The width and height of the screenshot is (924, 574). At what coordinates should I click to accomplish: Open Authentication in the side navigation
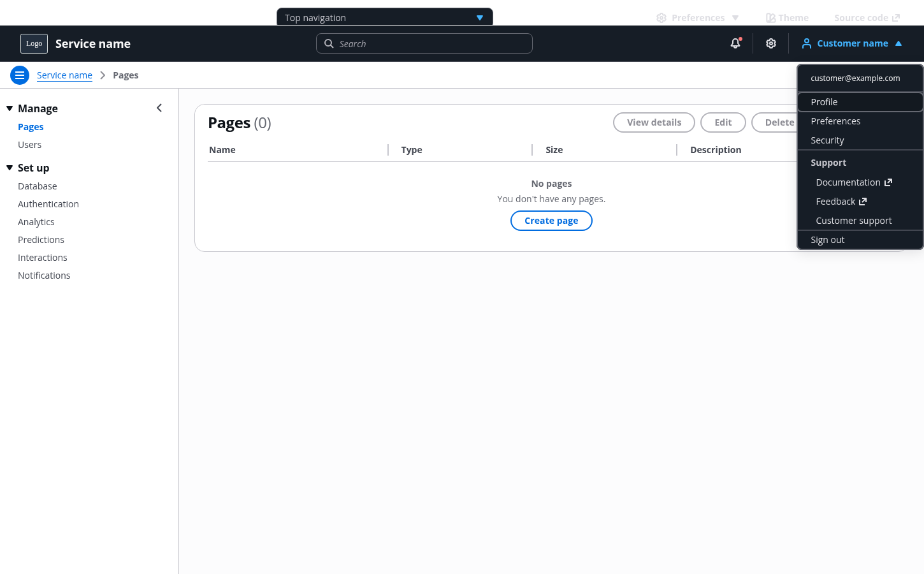[48, 204]
